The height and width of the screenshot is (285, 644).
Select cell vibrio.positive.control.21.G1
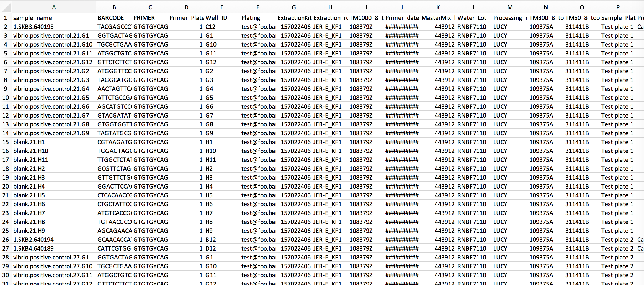click(54, 35)
